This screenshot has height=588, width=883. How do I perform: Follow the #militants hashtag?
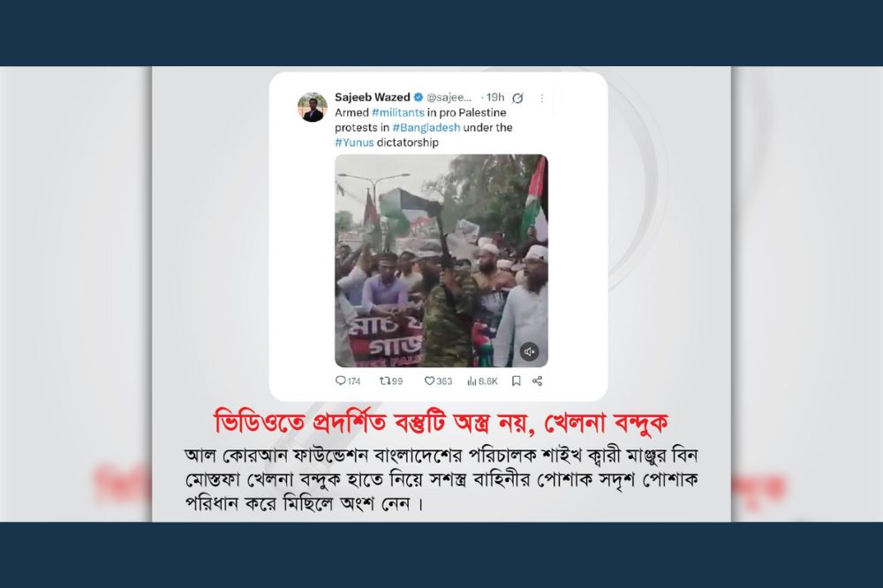click(x=398, y=113)
